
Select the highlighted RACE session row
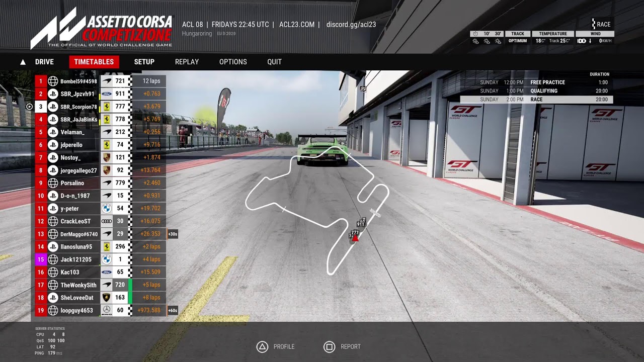(x=536, y=100)
